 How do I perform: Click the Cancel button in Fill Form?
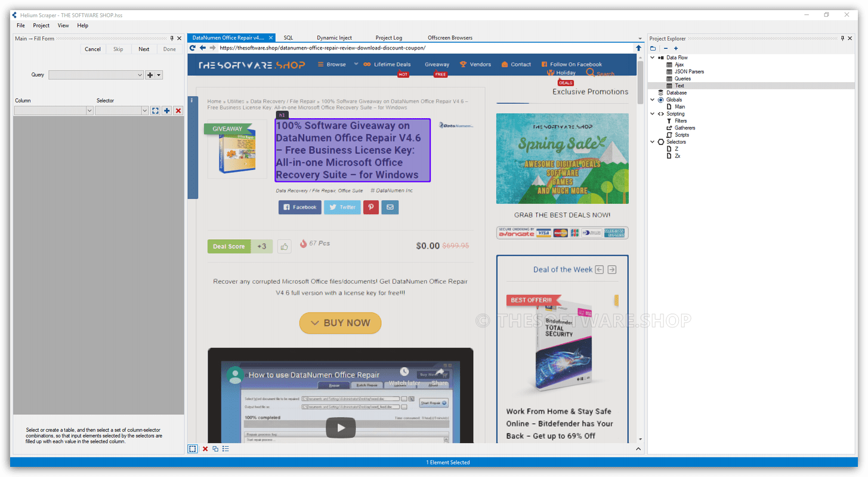click(92, 49)
